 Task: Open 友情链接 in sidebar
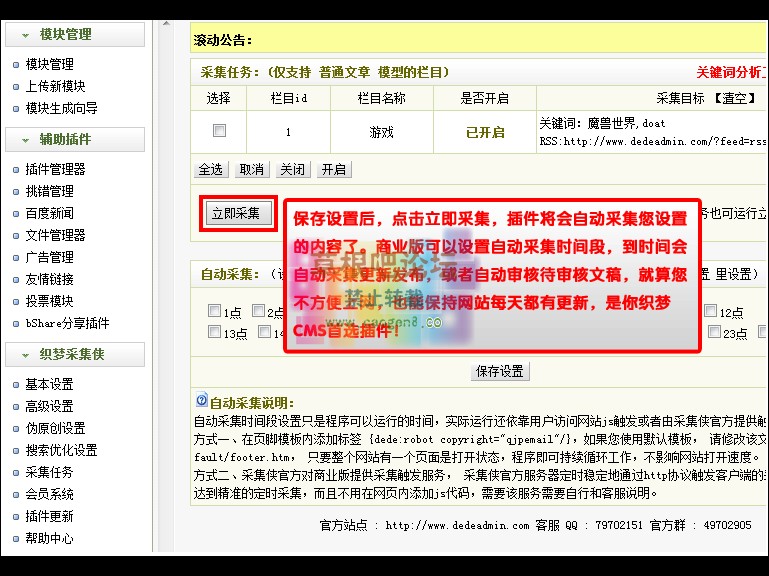[50, 279]
